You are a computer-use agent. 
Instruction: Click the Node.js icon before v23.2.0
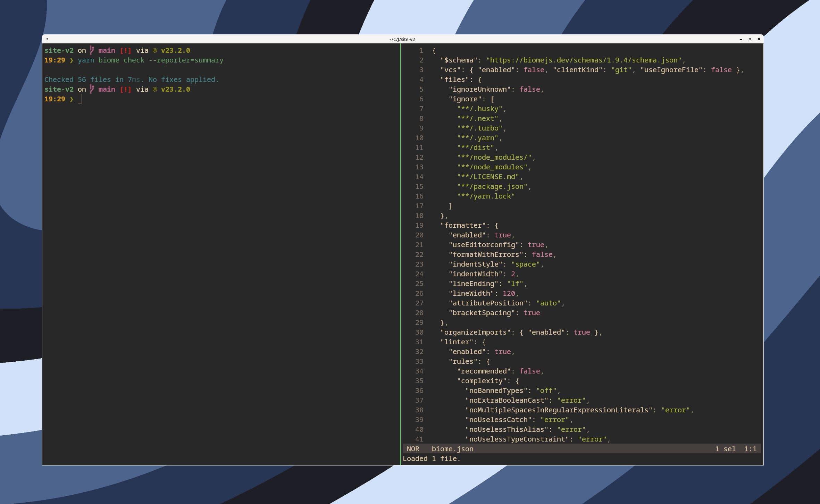155,50
